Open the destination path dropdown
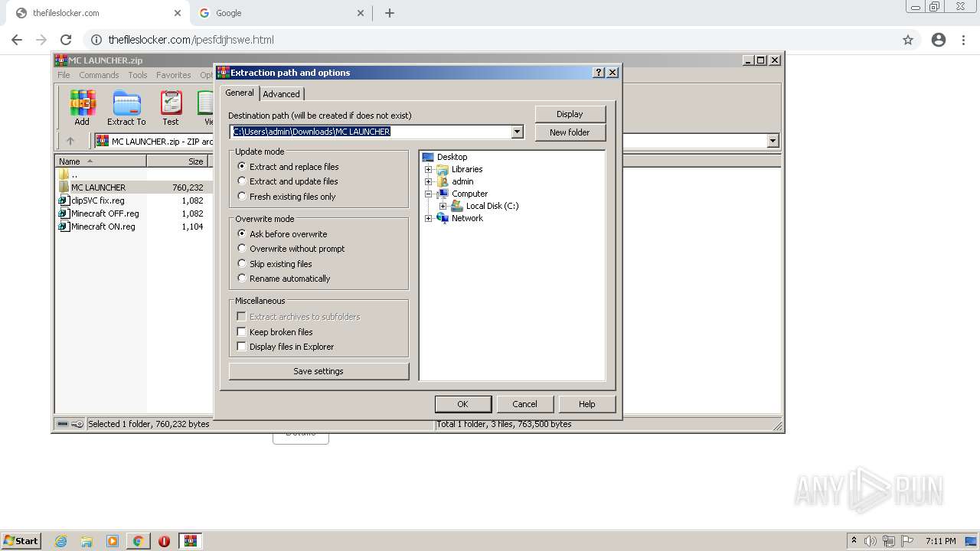Image resolution: width=980 pixels, height=551 pixels. point(517,132)
